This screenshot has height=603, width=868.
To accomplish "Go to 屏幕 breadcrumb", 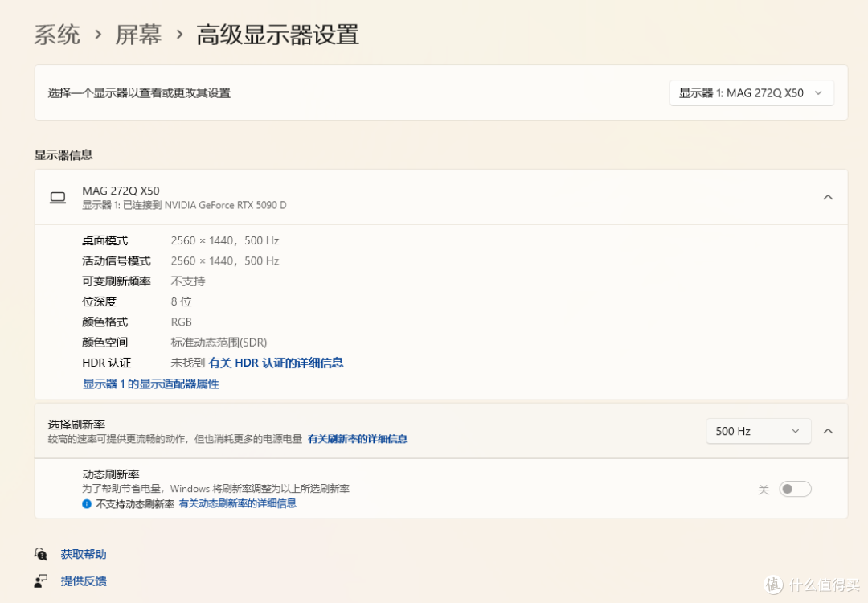I will pos(138,35).
